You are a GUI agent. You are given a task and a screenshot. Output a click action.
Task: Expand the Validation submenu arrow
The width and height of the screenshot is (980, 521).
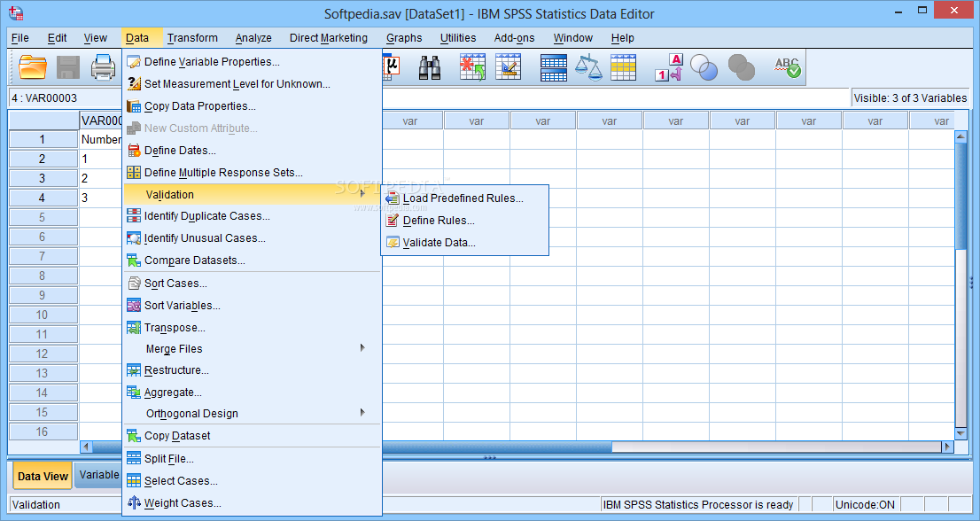(x=362, y=194)
